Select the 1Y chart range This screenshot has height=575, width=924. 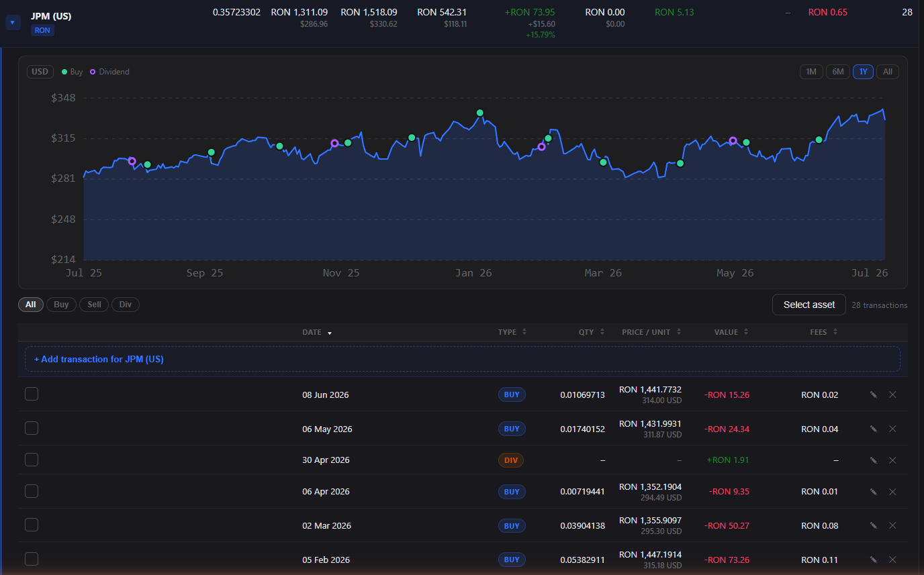coord(863,72)
